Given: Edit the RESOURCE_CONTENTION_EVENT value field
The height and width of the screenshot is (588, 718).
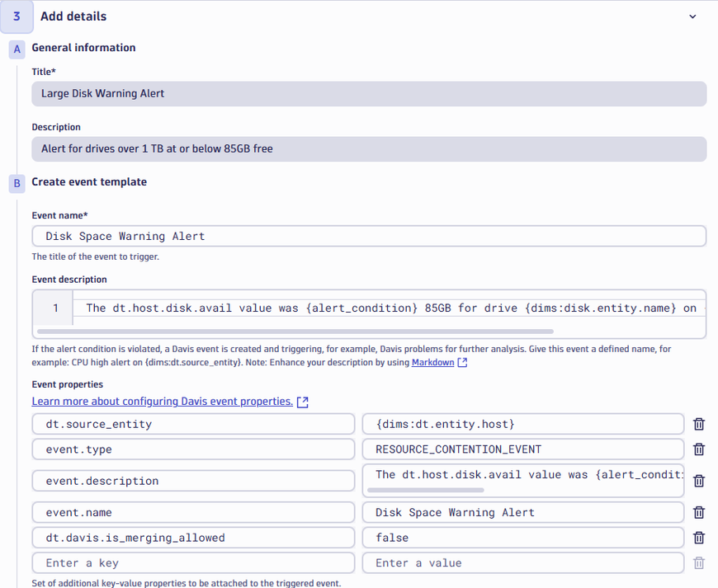Looking at the screenshot, I should (x=522, y=449).
